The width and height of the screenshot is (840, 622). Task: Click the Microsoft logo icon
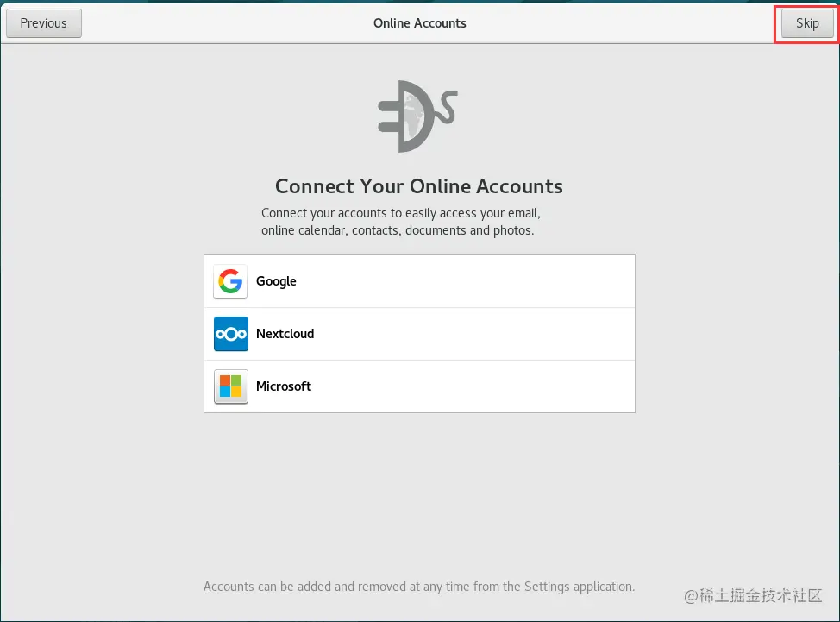[x=231, y=386]
